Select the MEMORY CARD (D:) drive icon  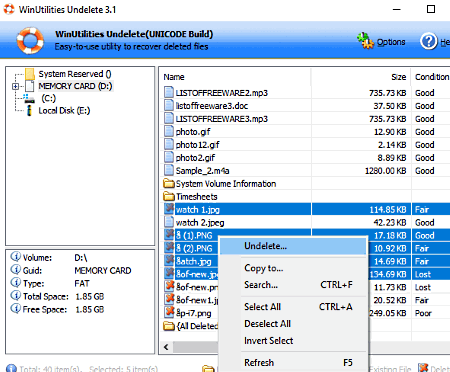pyautogui.click(x=30, y=86)
